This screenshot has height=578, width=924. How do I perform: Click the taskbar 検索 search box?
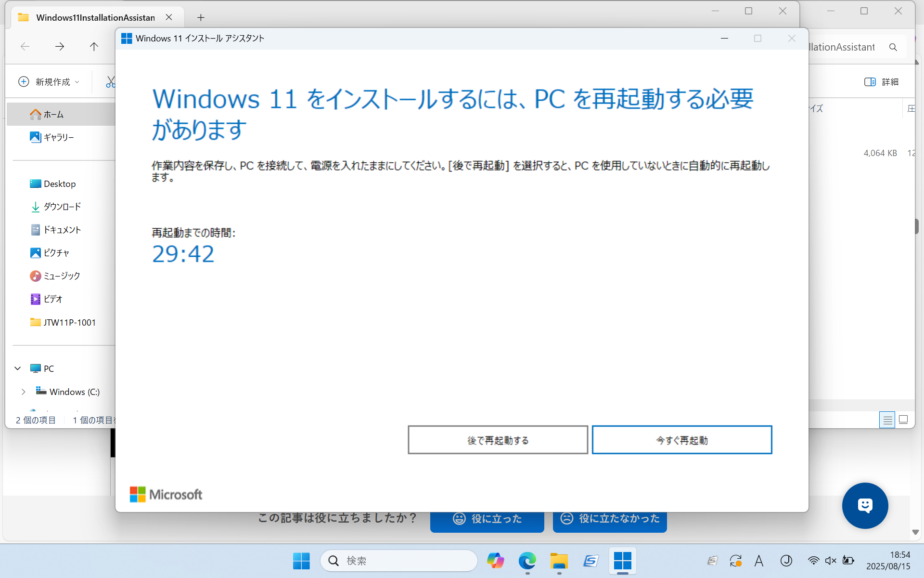[399, 561]
